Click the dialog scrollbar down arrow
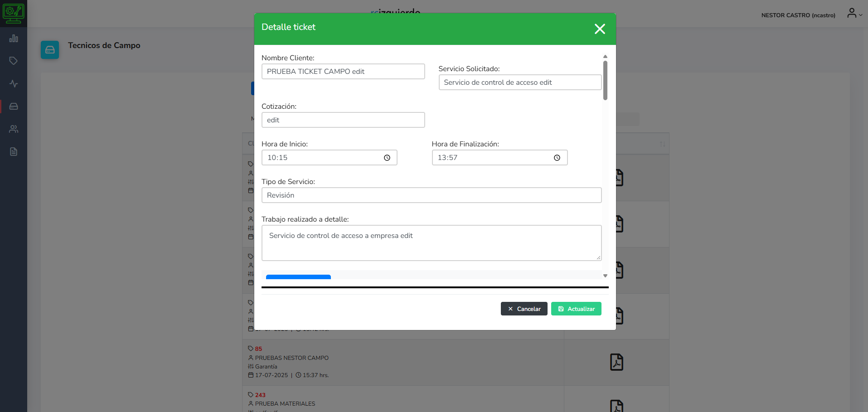The height and width of the screenshot is (412, 868). [605, 276]
